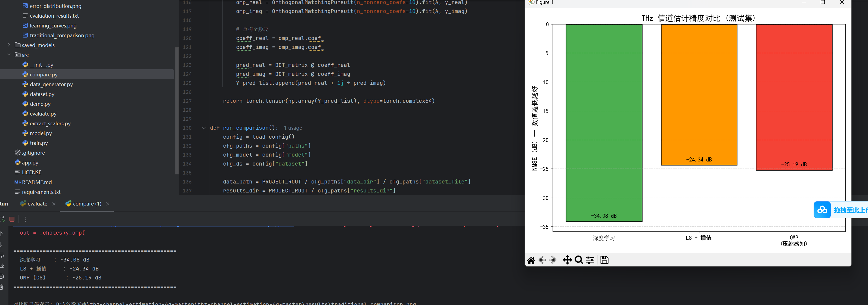The width and height of the screenshot is (868, 305).
Task: Click line number 127 in the editor gutter
Action: tap(187, 101)
